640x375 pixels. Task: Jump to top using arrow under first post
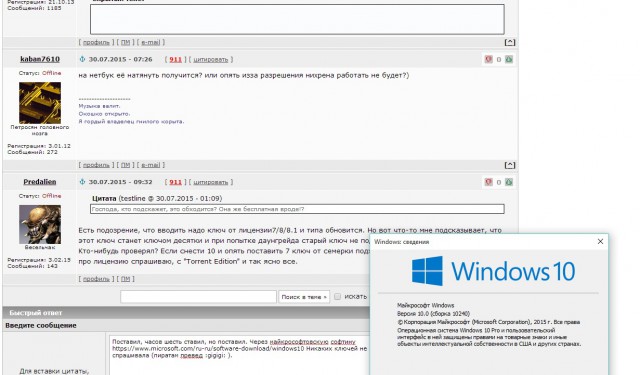click(510, 42)
